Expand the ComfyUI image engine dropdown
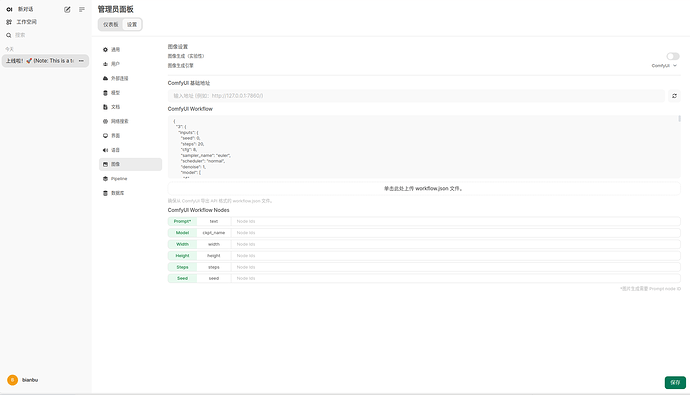Screen dimensions: 690x395 click(x=664, y=66)
